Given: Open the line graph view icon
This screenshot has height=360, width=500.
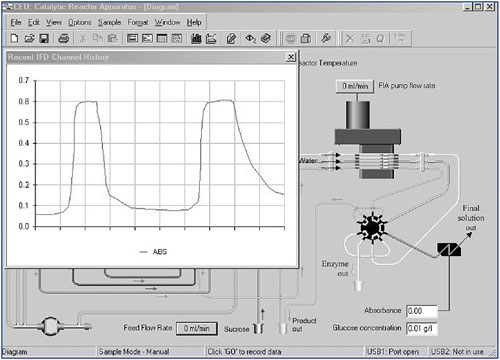Looking at the screenshot, I should point(211,39).
